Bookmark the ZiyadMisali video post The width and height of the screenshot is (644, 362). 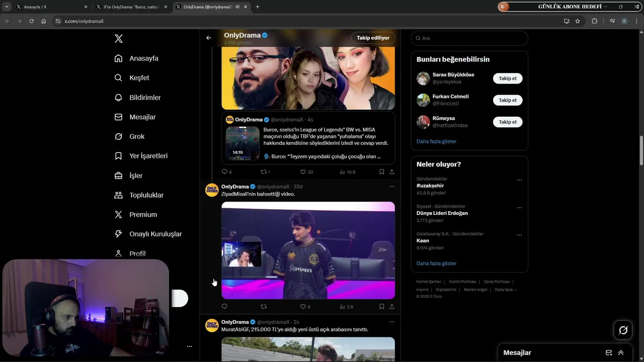381,306
